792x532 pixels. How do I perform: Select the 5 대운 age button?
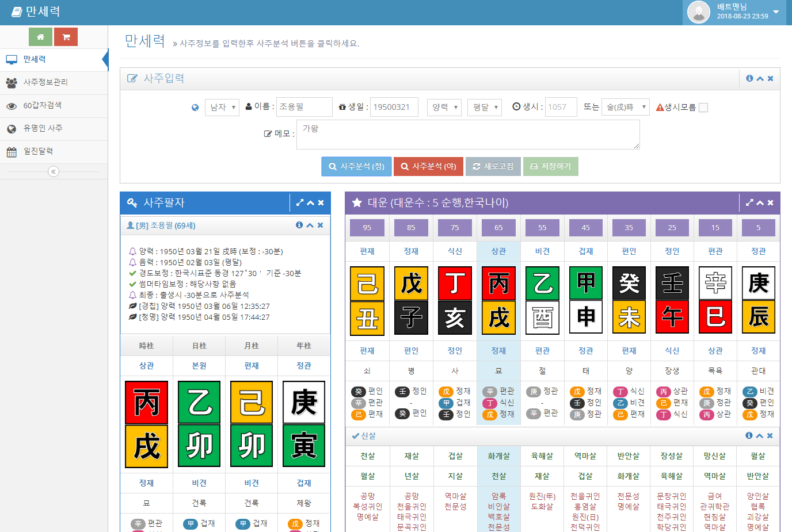(759, 228)
